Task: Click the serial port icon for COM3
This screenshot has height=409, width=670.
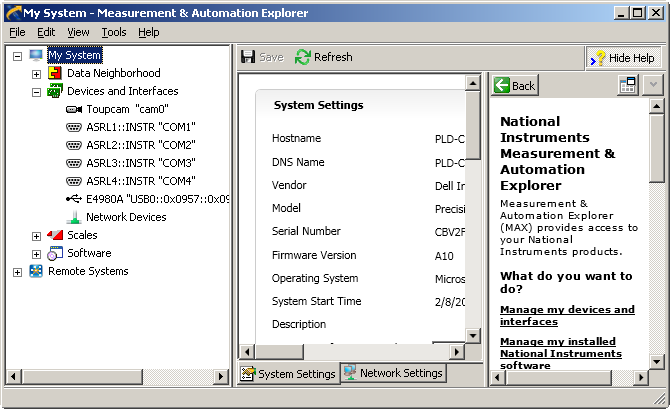Action: click(x=74, y=163)
